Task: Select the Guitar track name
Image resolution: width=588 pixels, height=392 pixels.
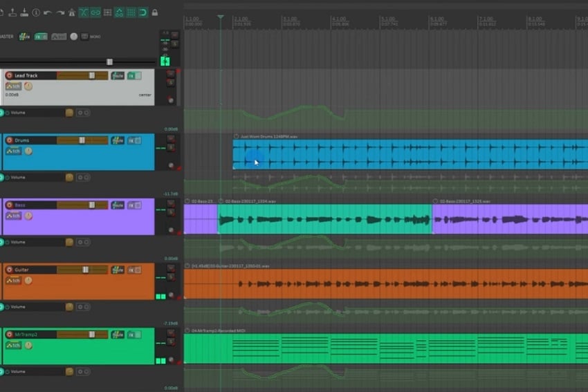Action: (21, 270)
